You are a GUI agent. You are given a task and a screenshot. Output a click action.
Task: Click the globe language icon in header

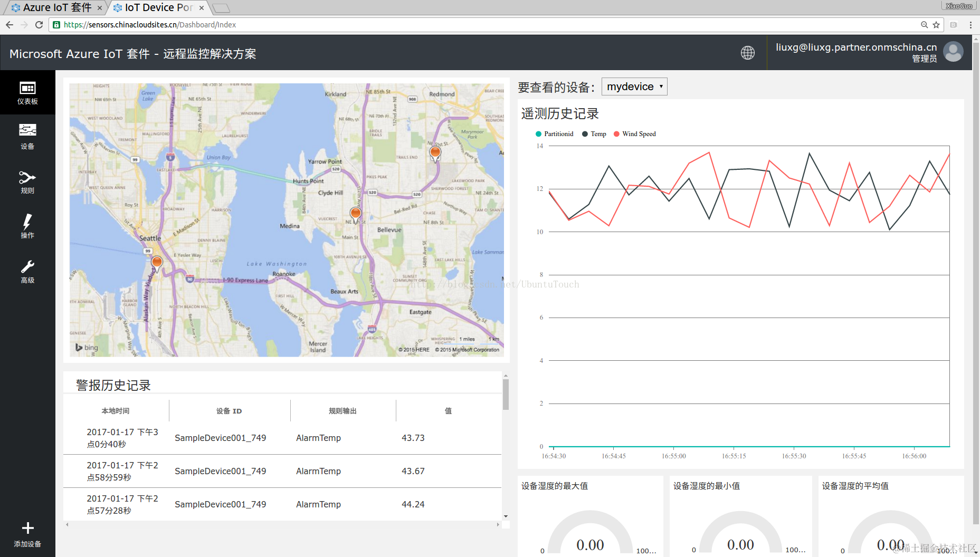(x=747, y=53)
